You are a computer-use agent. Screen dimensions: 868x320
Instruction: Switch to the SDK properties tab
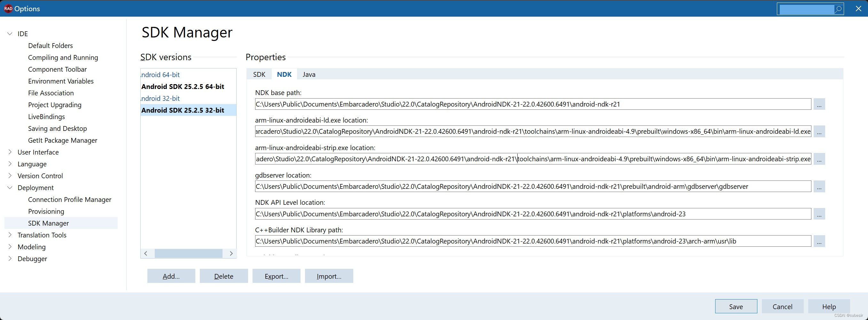pyautogui.click(x=259, y=75)
